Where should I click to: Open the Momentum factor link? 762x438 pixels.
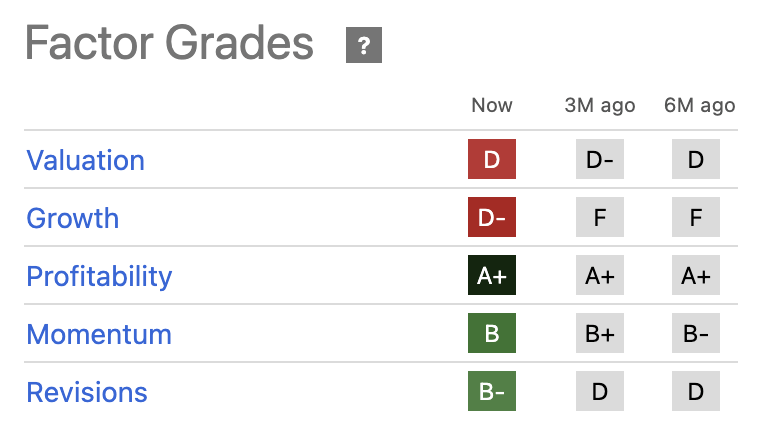coord(99,335)
